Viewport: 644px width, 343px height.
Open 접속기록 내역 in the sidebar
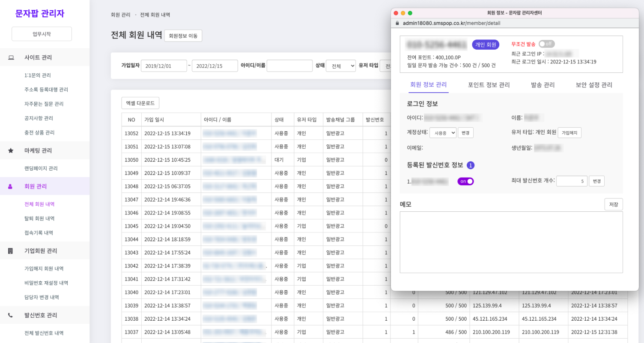pos(39,233)
